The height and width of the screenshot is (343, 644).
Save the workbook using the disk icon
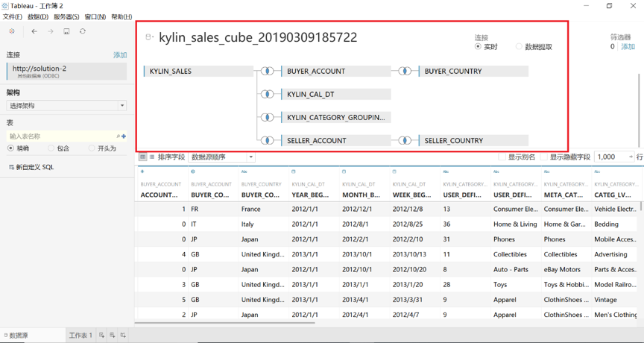pos(66,31)
